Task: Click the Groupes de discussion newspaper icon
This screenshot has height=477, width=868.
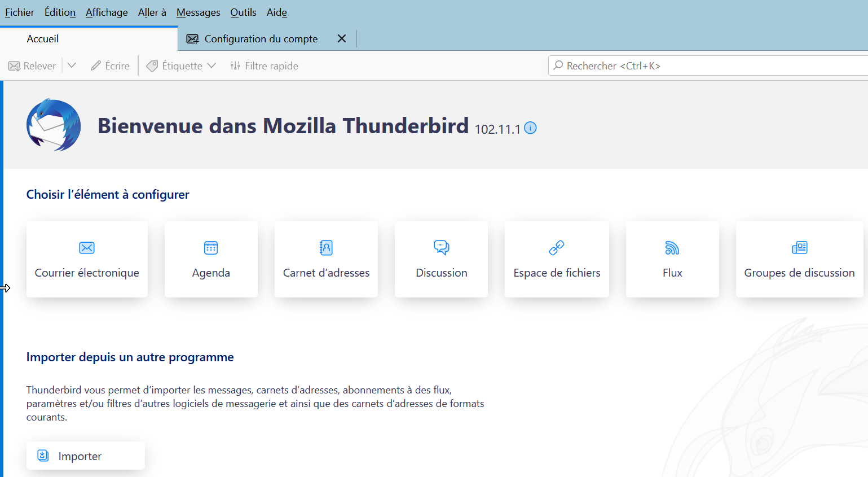Action: (800, 248)
